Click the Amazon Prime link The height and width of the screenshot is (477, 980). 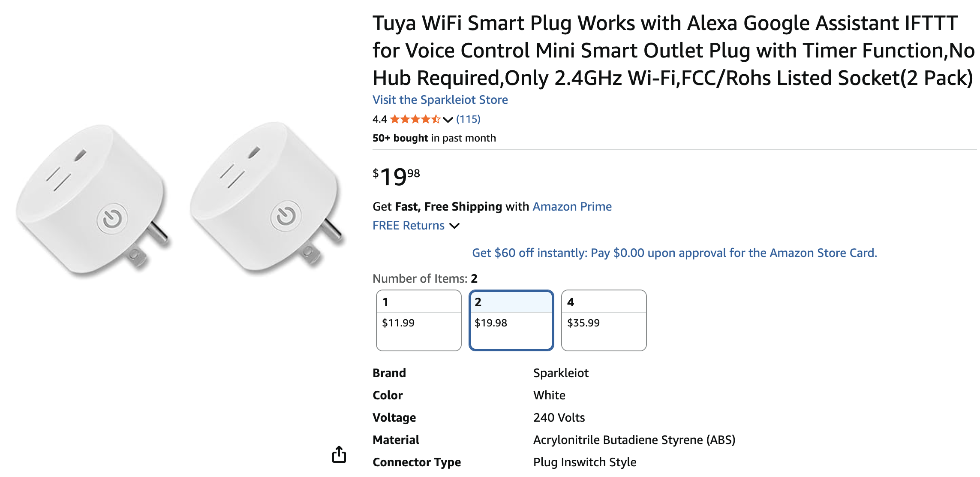tap(572, 207)
